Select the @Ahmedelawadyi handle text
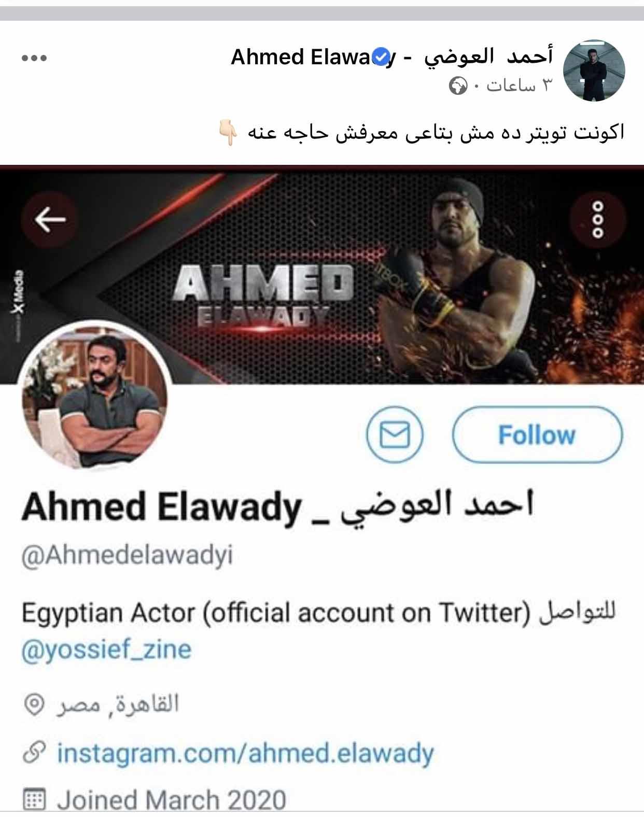The width and height of the screenshot is (644, 817). point(127,555)
